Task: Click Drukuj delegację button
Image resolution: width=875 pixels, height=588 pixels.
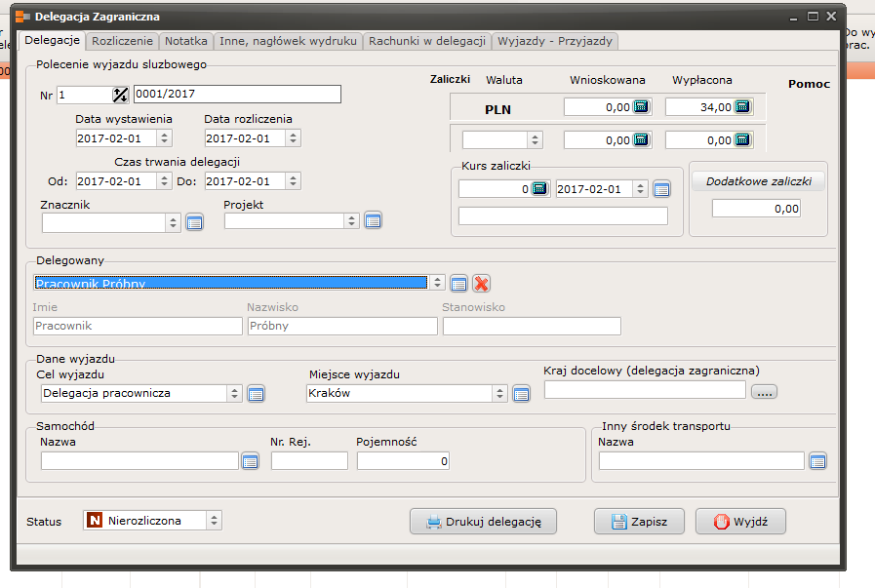Action: [483, 522]
